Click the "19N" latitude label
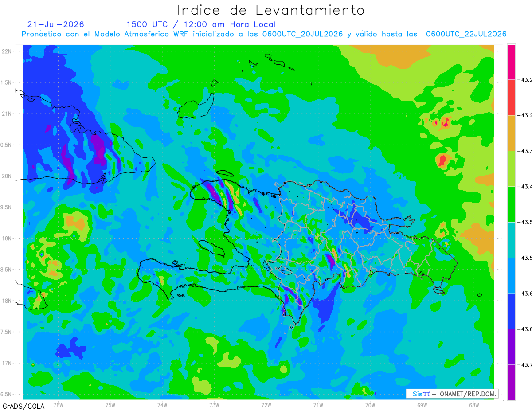This screenshot has height=411, width=532. (x=7, y=238)
